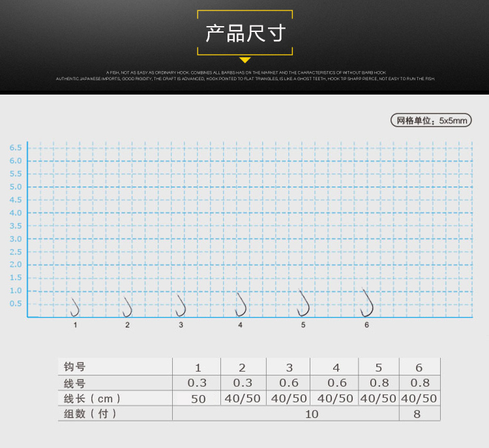Click the 6.5 label on vertical axis

point(16,148)
